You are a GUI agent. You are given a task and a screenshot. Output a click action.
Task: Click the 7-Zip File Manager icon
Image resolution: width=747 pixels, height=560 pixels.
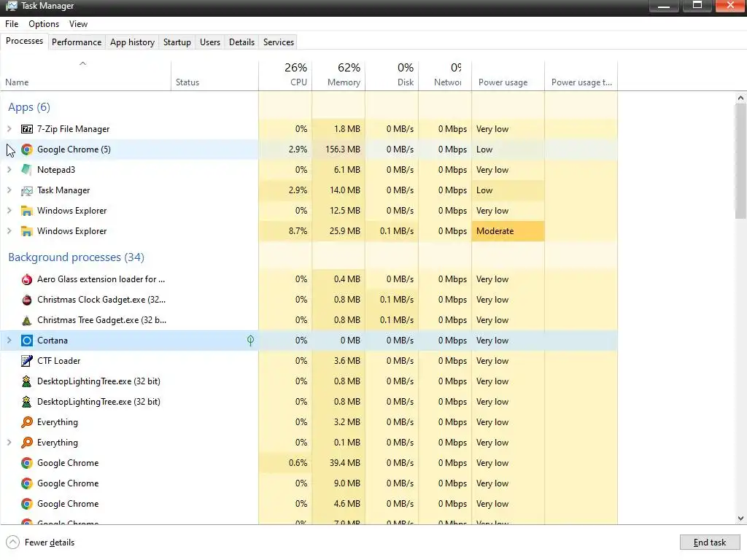point(27,129)
